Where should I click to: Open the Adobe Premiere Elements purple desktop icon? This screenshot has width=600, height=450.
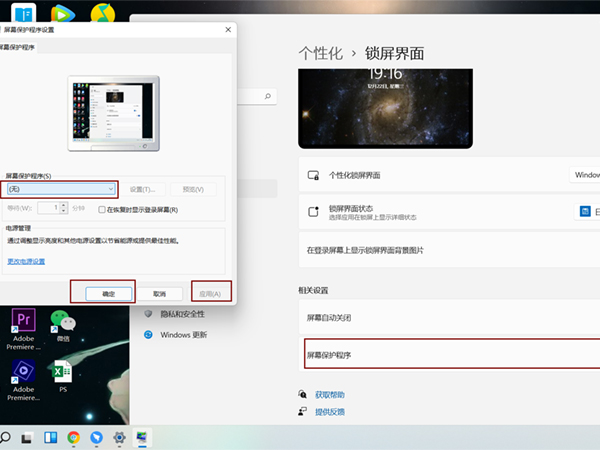click(23, 380)
